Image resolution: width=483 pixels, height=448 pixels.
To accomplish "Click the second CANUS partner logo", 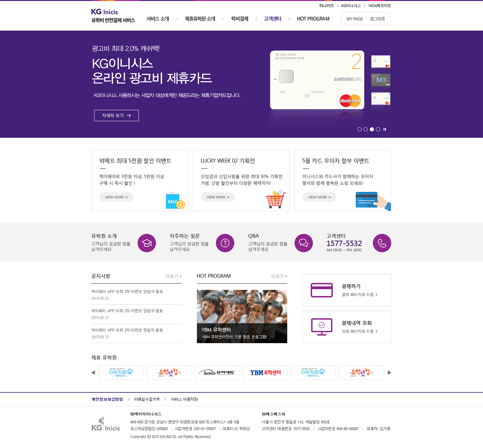I will tap(313, 372).
